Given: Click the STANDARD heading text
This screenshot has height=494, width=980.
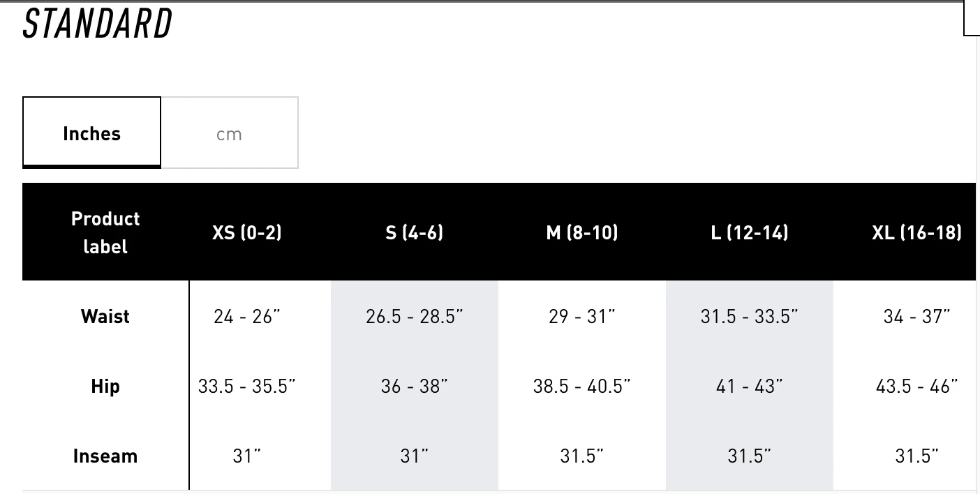Looking at the screenshot, I should [x=98, y=24].
